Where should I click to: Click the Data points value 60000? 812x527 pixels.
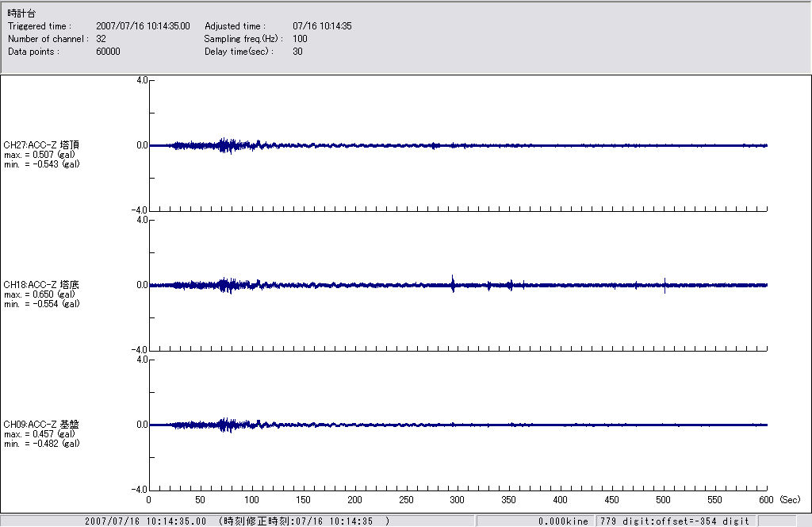(x=107, y=52)
